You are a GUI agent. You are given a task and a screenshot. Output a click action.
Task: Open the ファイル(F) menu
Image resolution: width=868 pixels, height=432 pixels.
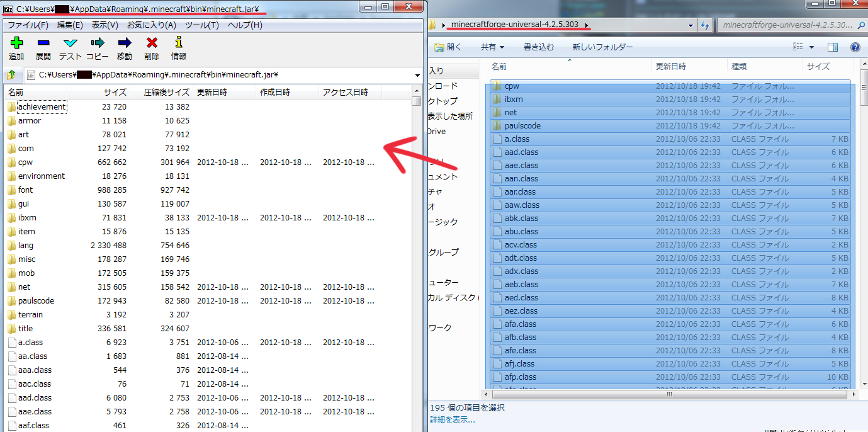(x=28, y=25)
